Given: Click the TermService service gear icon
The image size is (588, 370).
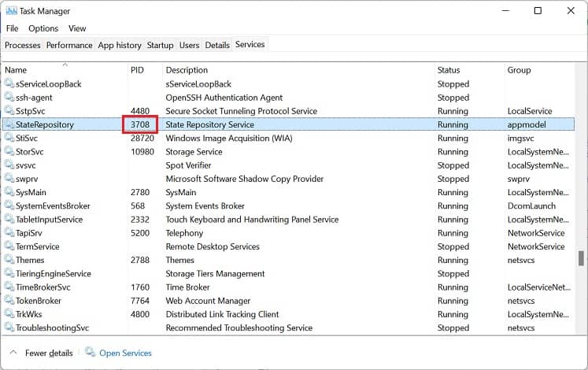Looking at the screenshot, I should pyautogui.click(x=9, y=246).
